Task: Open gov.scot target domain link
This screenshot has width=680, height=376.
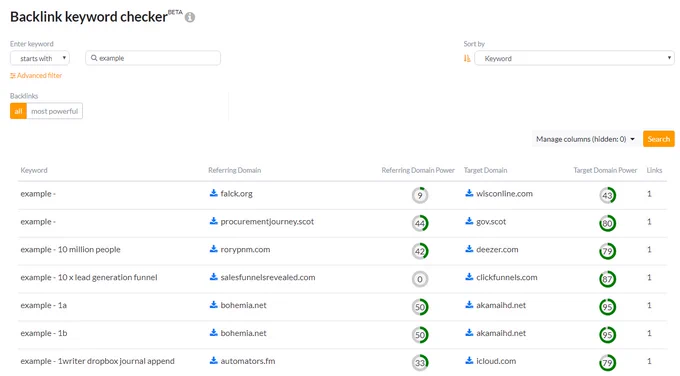Action: [x=491, y=221]
